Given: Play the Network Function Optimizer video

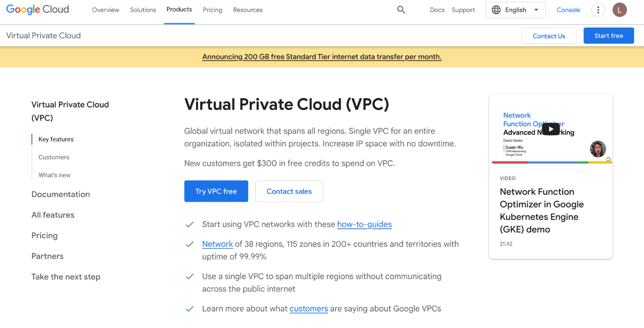Looking at the screenshot, I should (550, 129).
